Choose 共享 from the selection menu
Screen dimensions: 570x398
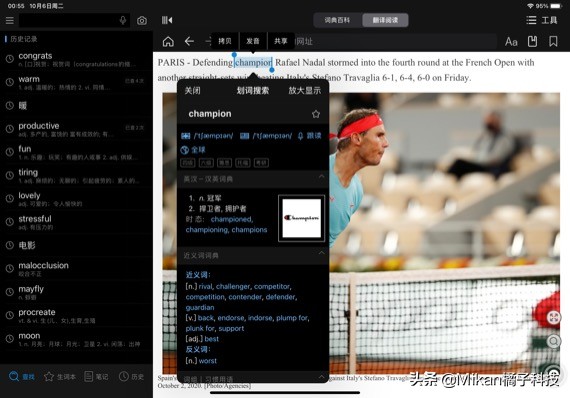[x=281, y=41]
